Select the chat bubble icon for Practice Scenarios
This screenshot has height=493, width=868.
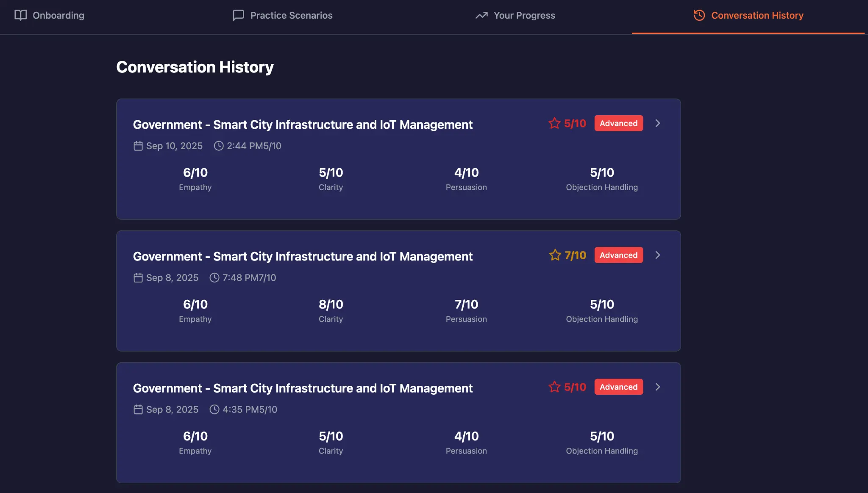[x=238, y=15]
